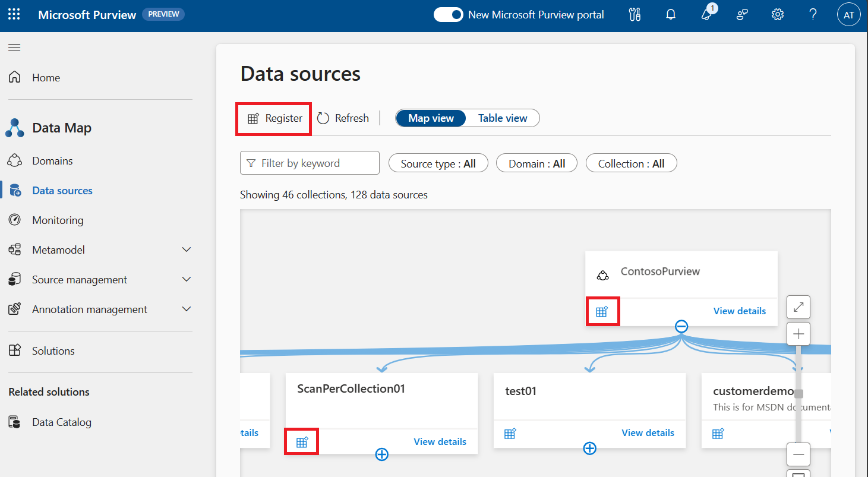
Task: Open View details for test01
Action: 648,433
